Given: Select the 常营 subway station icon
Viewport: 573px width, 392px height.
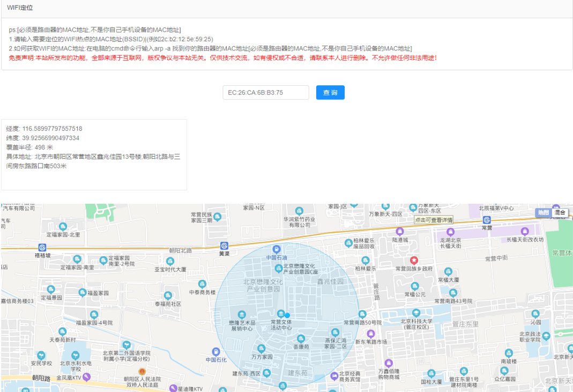Looking at the screenshot, I should (x=486, y=220).
